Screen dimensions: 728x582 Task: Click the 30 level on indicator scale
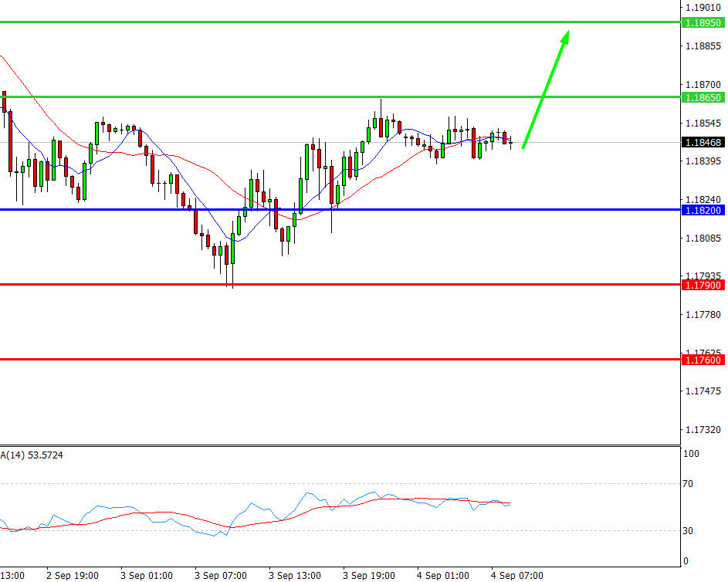[x=688, y=530]
